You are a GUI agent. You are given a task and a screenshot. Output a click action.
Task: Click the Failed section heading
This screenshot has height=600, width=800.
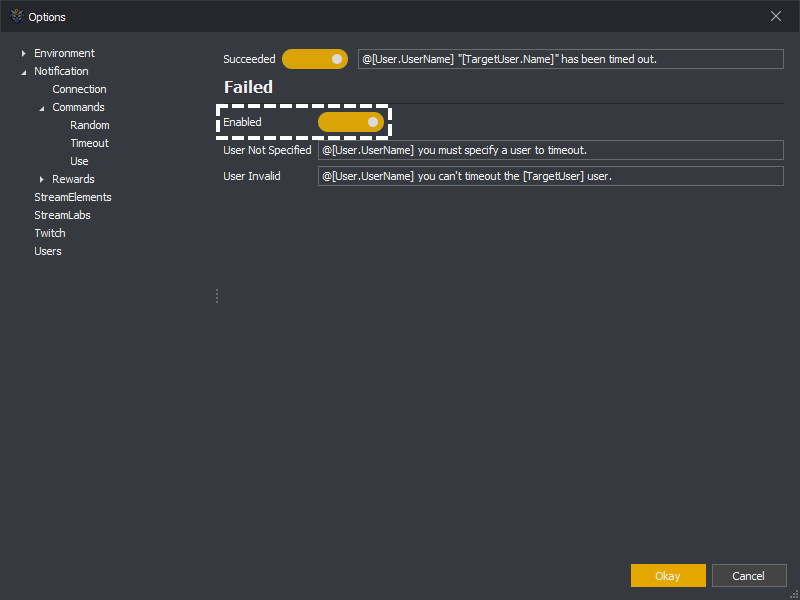(248, 87)
